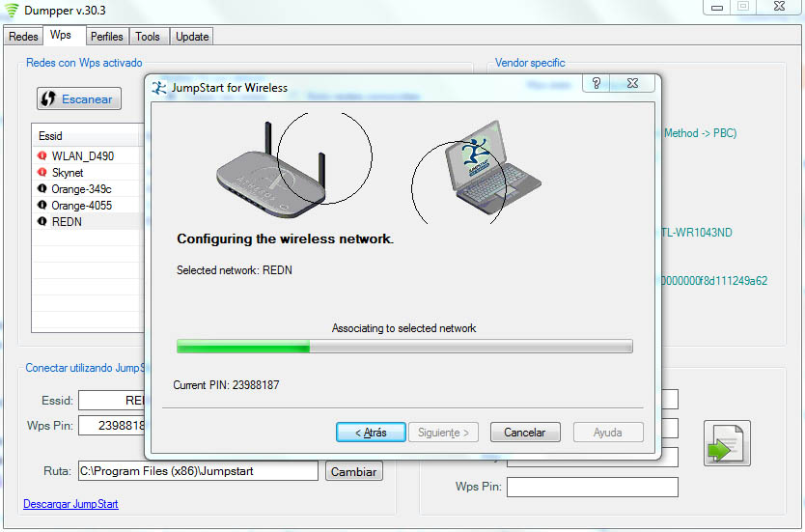Click the laptop illustration in JumpStart
805x532 pixels.
pos(492,168)
